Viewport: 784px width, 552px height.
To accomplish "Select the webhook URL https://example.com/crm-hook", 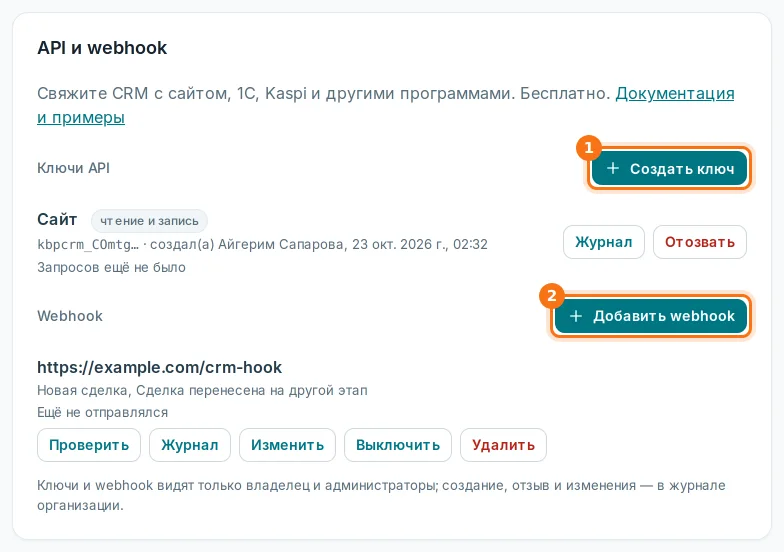I will [x=160, y=368].
